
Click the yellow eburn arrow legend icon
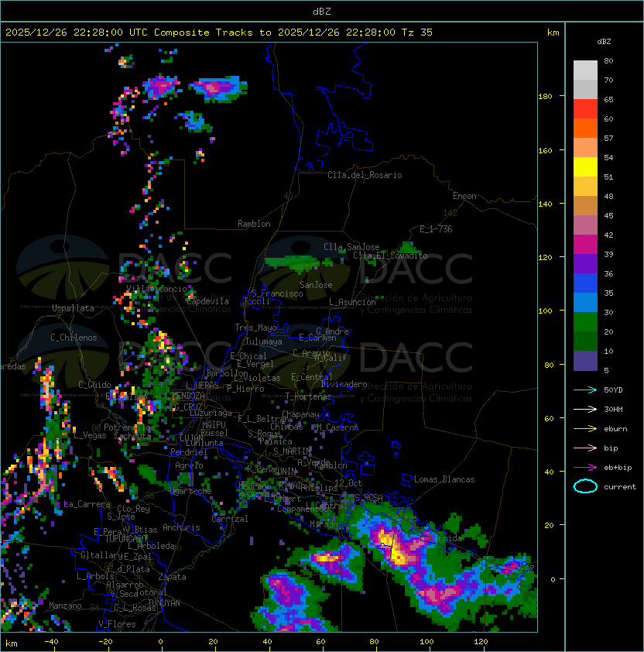tap(585, 429)
